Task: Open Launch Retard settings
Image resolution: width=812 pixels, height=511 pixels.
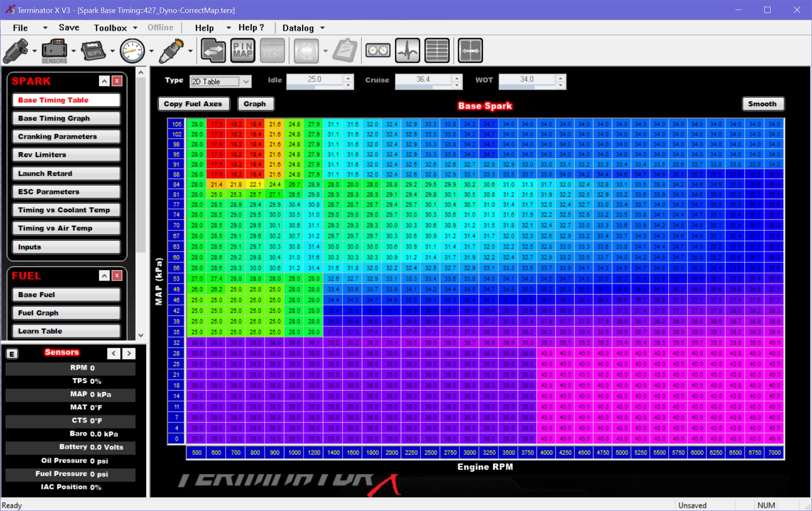Action: pos(66,173)
